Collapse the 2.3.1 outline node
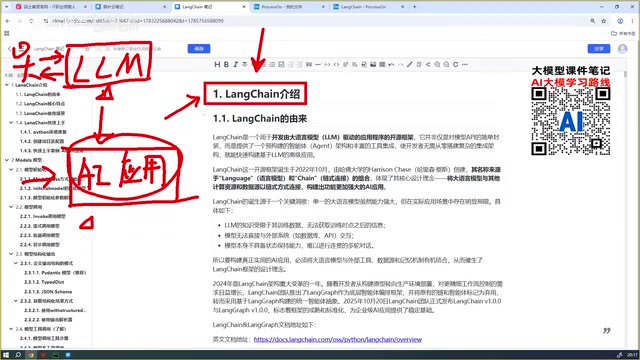This screenshot has height=360, width=640. [x=16, y=263]
